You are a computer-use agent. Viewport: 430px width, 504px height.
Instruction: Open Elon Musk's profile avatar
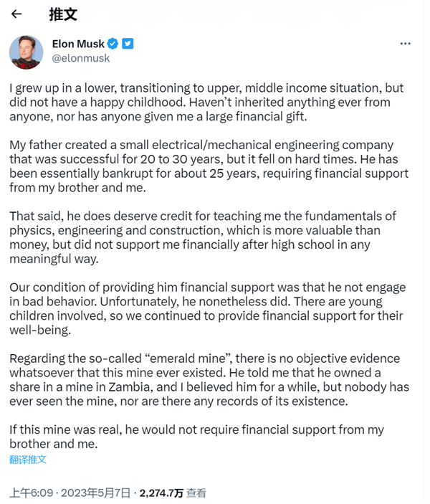pos(26,52)
